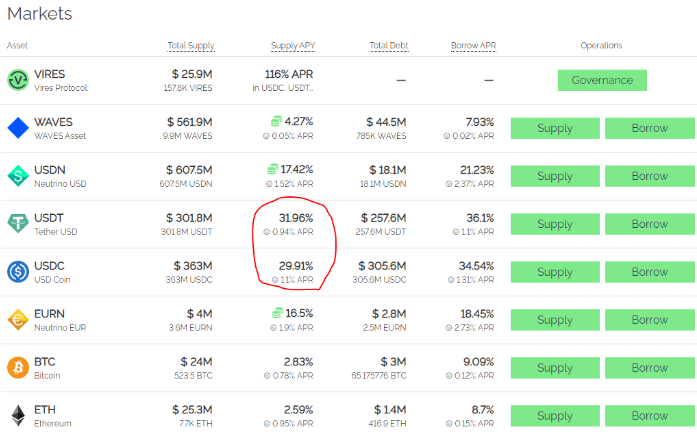This screenshot has width=697, height=436.
Task: Supply USDC
Action: coord(555,272)
